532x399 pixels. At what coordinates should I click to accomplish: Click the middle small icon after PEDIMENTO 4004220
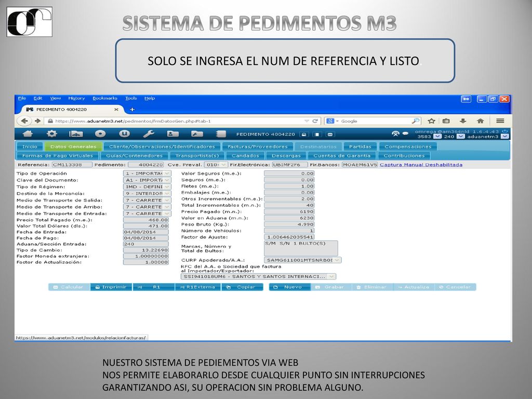316,135
